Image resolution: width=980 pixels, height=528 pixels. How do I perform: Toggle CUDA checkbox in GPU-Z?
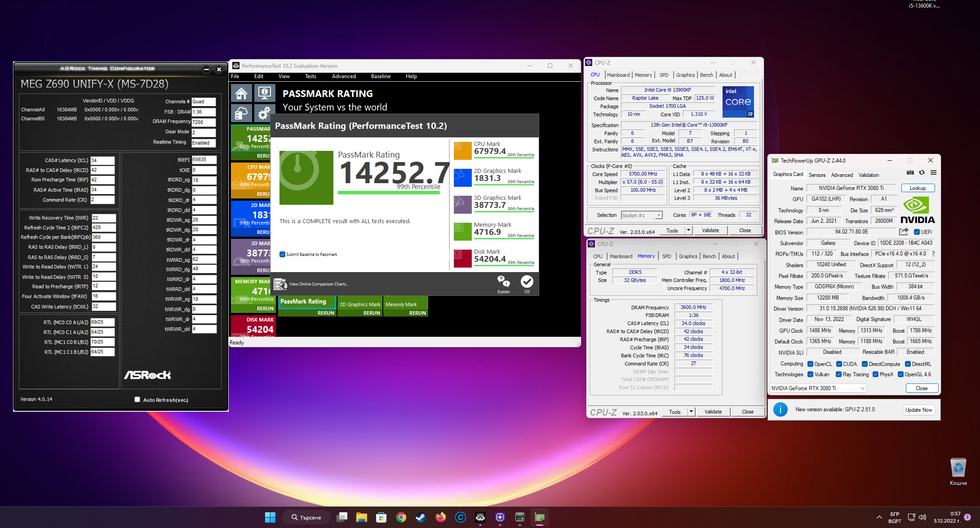pos(839,364)
